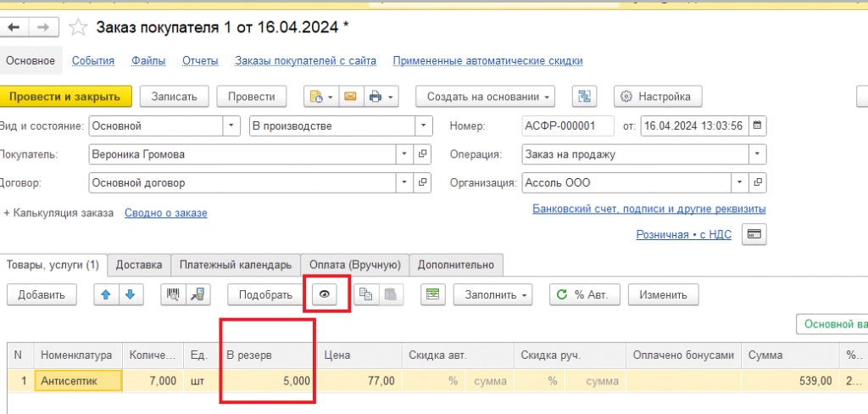The image size is (868, 414).
Task: Open Создать на основании dropdown
Action: click(486, 97)
